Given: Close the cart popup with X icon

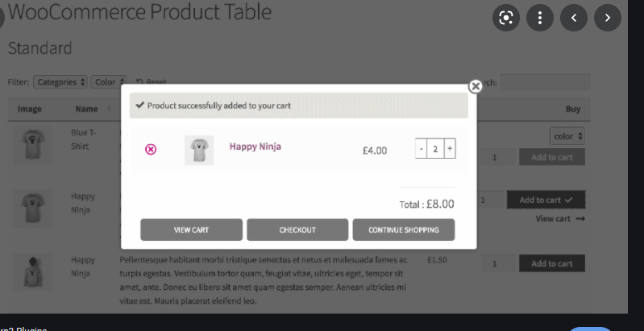Looking at the screenshot, I should tap(475, 86).
